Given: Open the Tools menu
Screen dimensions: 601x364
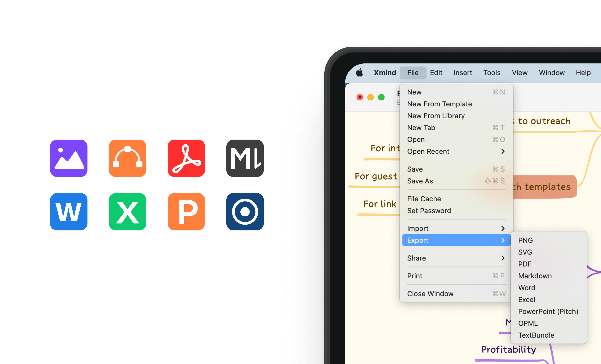Looking at the screenshot, I should 492,73.
